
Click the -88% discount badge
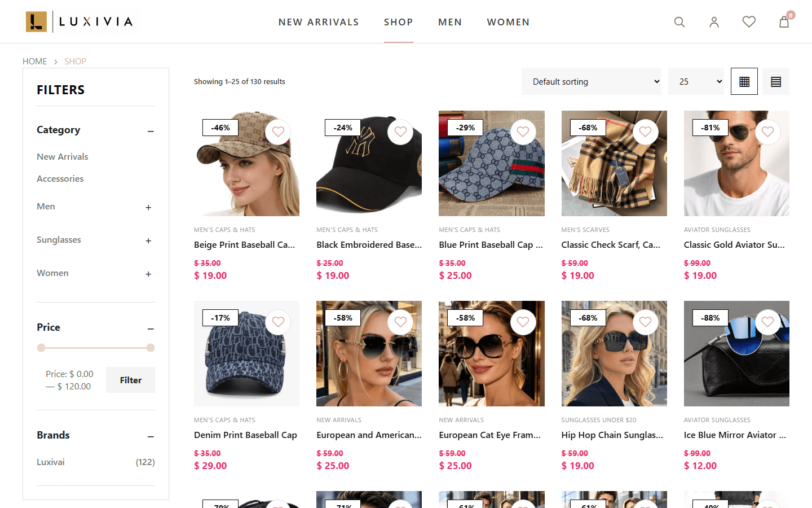(x=710, y=318)
